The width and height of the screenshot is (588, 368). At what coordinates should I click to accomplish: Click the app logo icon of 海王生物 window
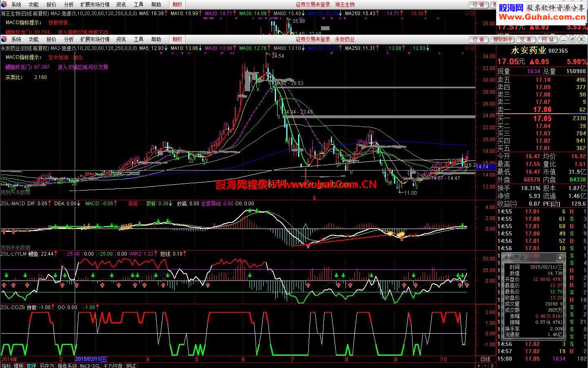4,4
